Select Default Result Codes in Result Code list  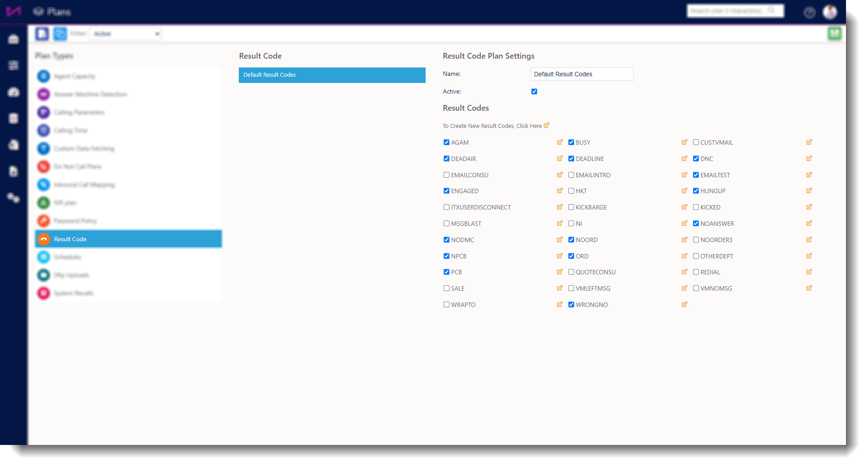[332, 75]
